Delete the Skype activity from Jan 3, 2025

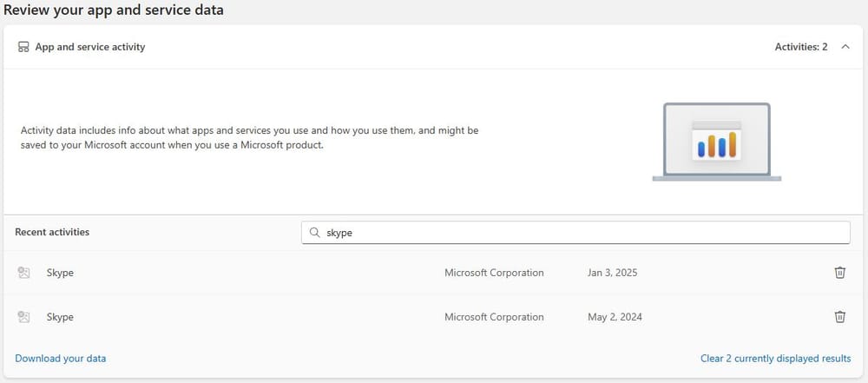tap(839, 273)
